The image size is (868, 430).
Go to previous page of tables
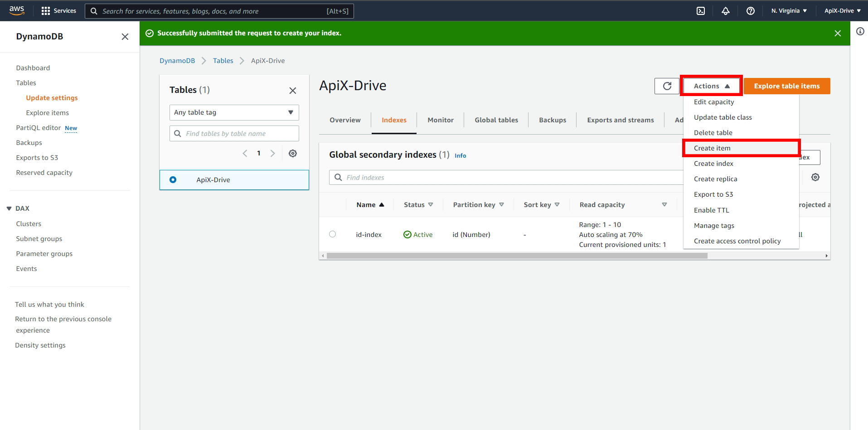point(245,154)
